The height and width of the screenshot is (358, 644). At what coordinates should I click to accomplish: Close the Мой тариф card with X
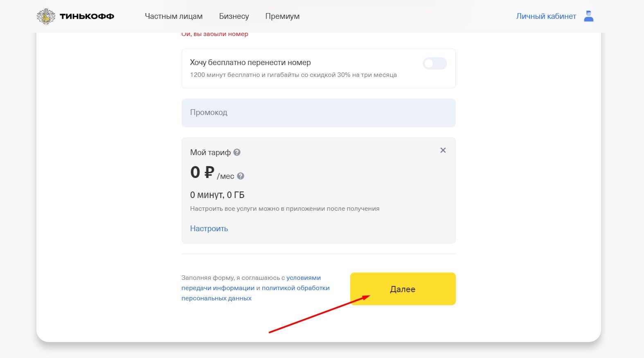[443, 150]
